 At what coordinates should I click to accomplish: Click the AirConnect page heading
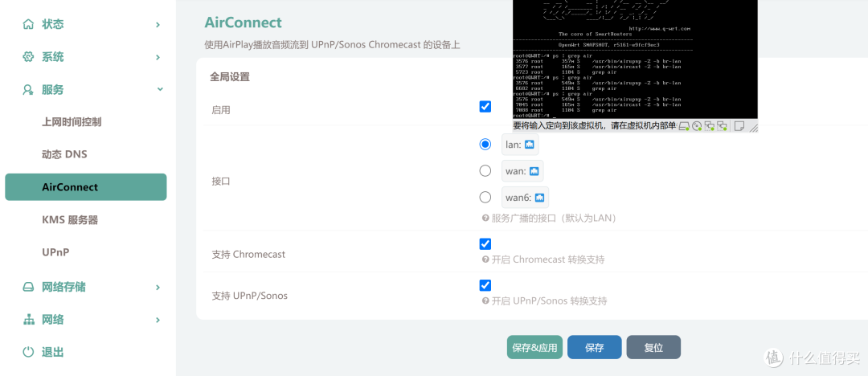click(243, 22)
